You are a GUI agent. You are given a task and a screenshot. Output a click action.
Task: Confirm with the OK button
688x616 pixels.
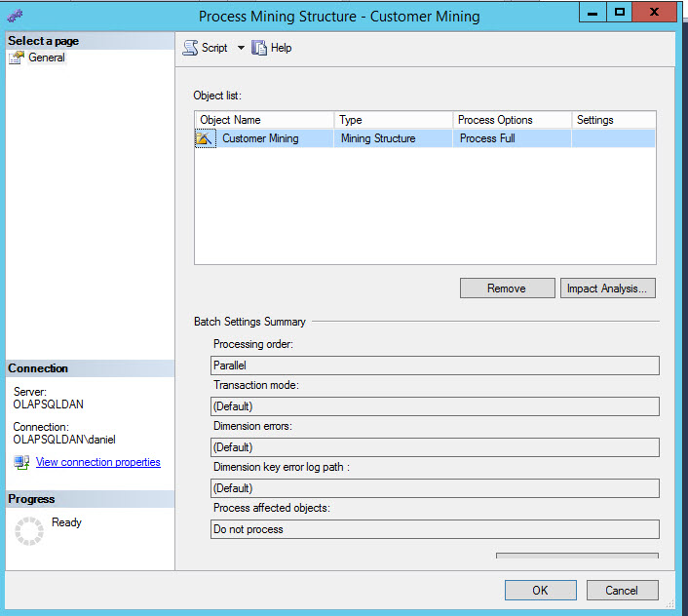point(540,590)
